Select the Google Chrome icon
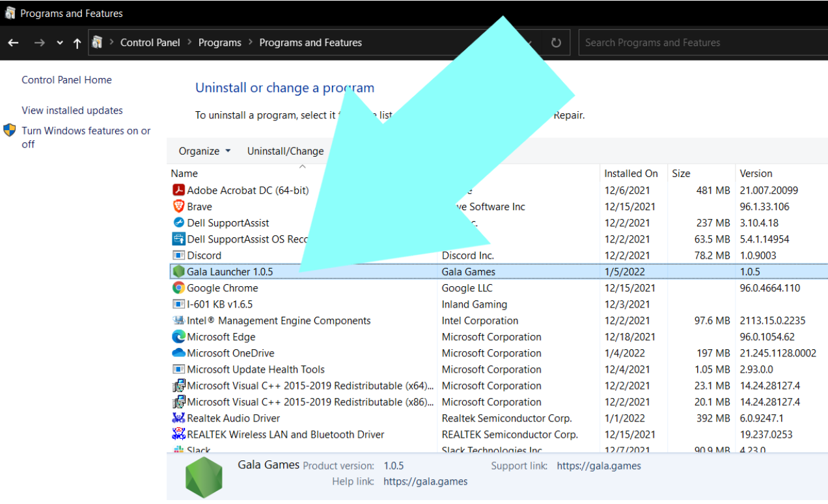This screenshot has width=828, height=504. [x=178, y=288]
